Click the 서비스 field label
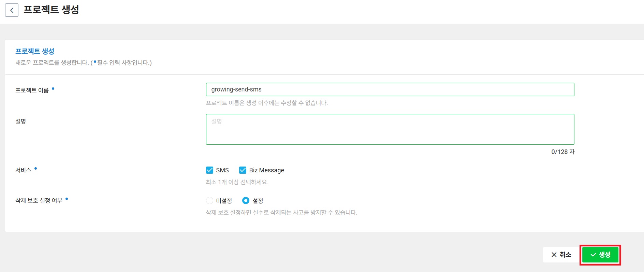Viewport: 644px width, 272px height. pos(23,170)
